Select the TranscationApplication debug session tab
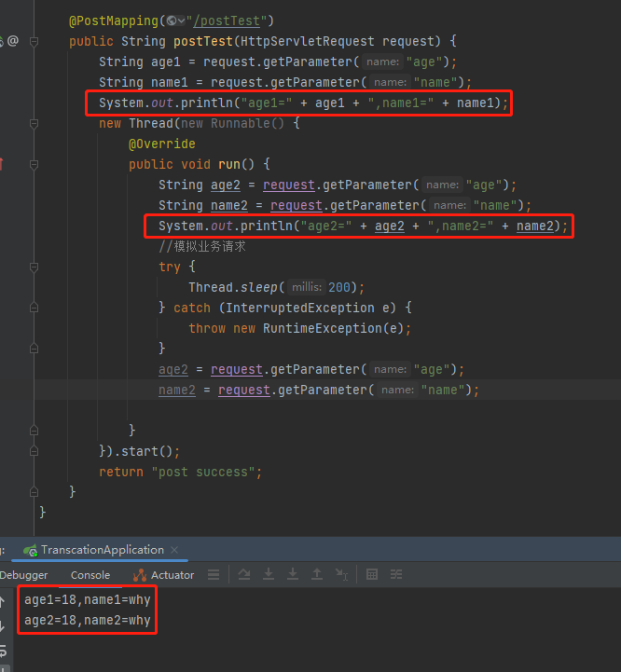Image resolution: width=621 pixels, height=672 pixels. (101, 550)
